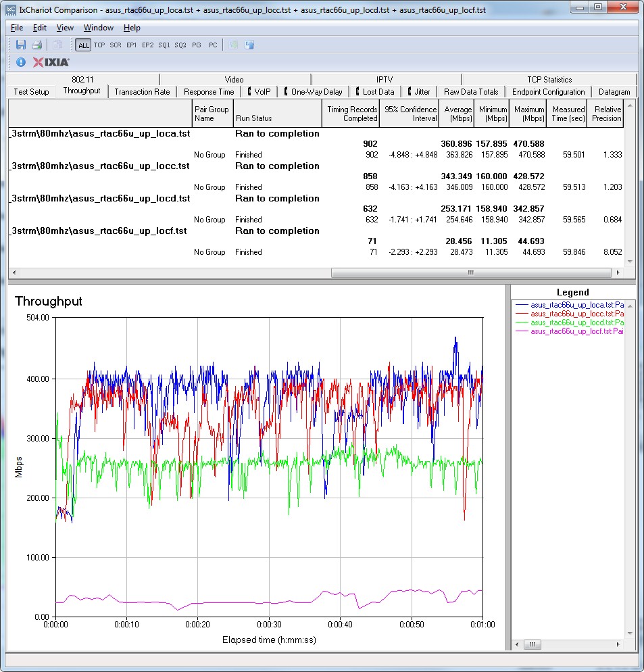644x672 pixels.
Task: Open the Help menu
Action: 132,28
